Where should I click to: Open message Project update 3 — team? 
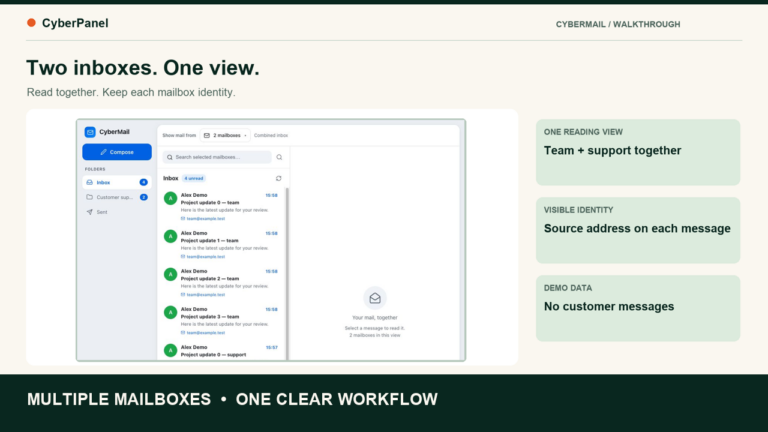tap(222, 320)
